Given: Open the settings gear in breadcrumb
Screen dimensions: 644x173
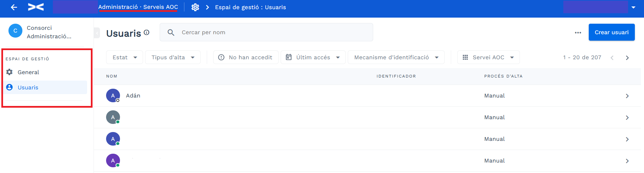Looking at the screenshot, I should pos(195,7).
